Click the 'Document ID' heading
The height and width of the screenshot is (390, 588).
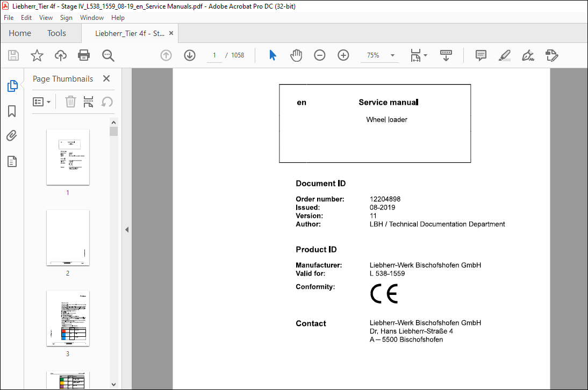(x=321, y=183)
